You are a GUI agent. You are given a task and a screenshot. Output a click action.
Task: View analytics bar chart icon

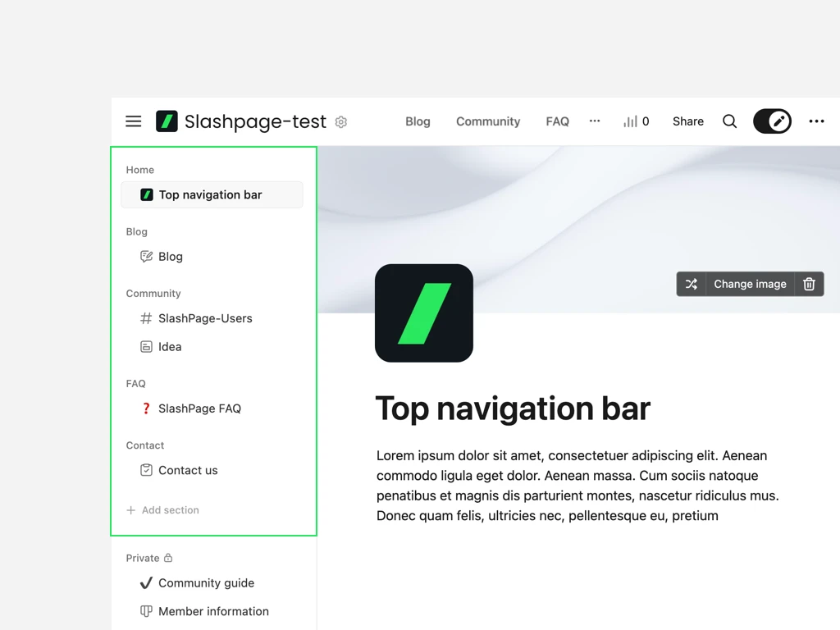click(x=630, y=121)
